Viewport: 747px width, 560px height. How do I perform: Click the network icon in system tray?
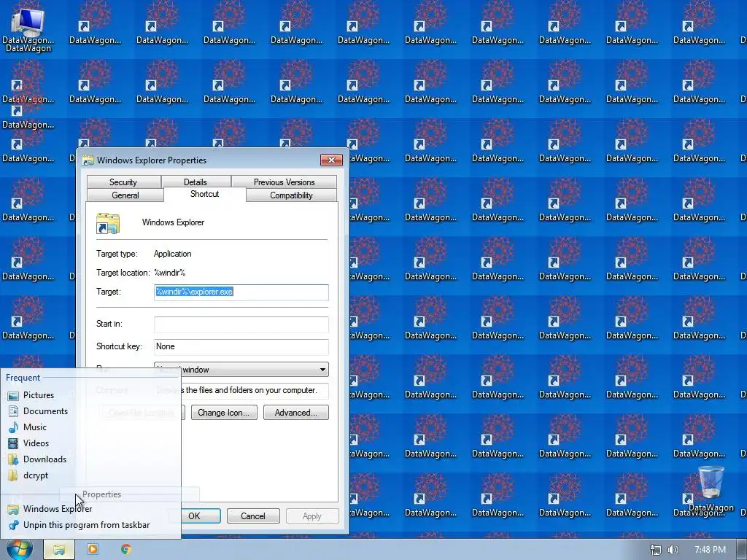click(656, 550)
